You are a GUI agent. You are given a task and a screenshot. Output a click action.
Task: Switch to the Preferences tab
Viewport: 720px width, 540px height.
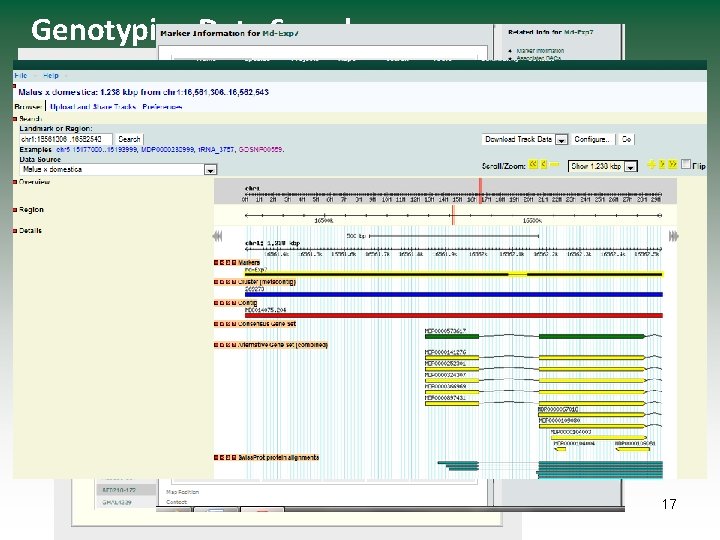pos(162,107)
